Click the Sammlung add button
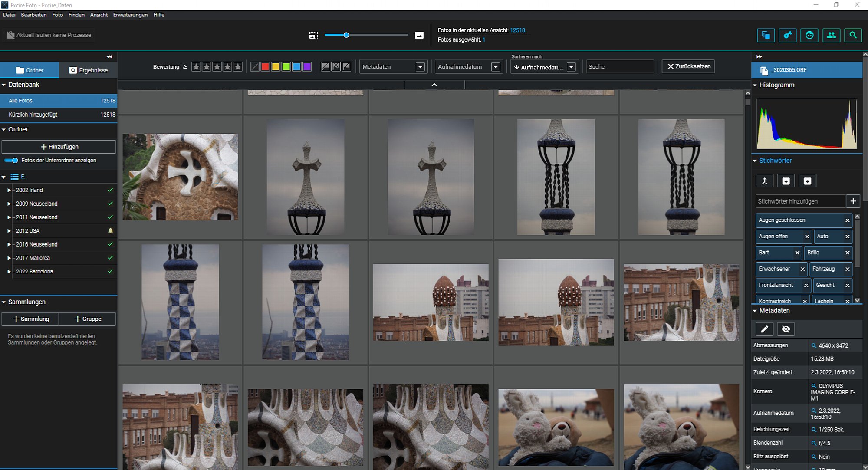This screenshot has width=868, height=470. 30,319
